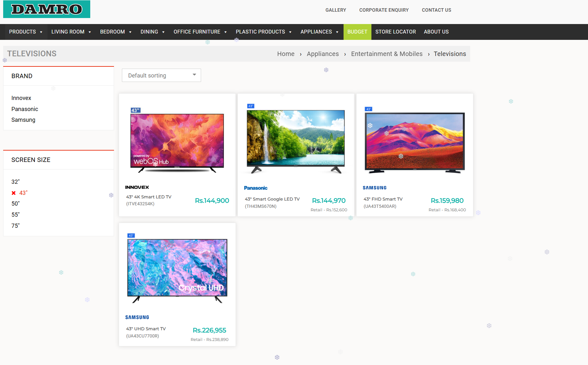Screen dimensions: 588x365
Task: Open the About Us page
Action: [x=436, y=32]
